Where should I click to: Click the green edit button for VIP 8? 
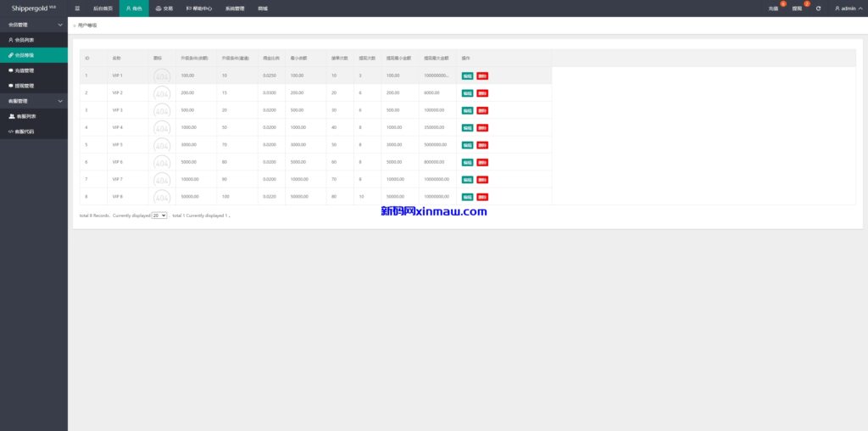[467, 197]
